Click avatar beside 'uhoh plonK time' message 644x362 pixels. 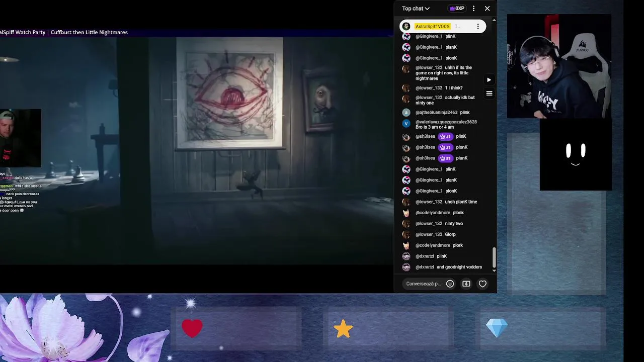point(406,202)
